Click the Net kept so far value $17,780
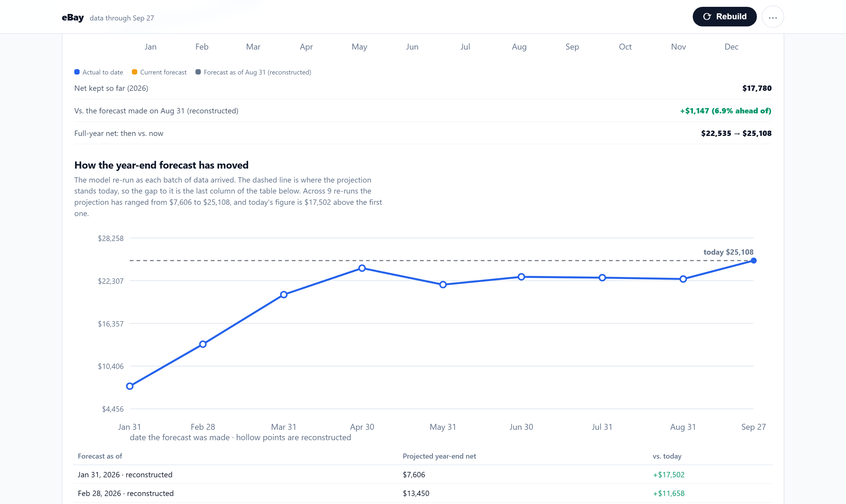846x504 pixels. click(757, 88)
